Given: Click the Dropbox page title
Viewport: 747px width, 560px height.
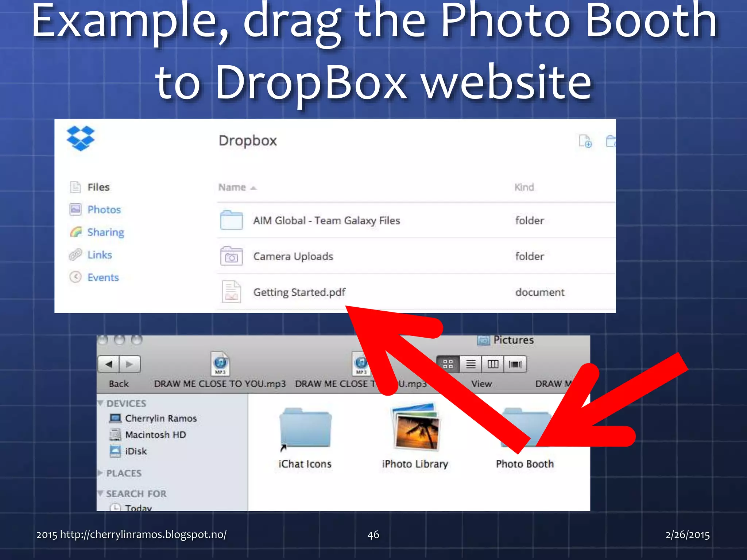Looking at the screenshot, I should point(248,141).
